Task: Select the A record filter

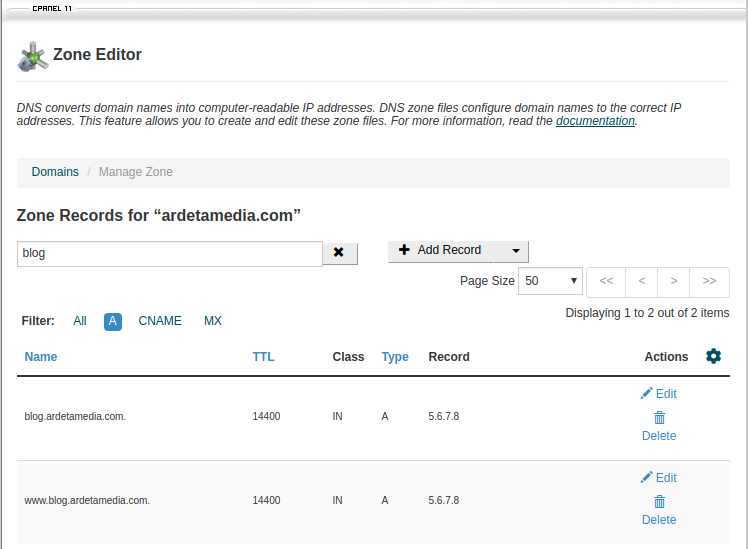Action: (x=113, y=321)
